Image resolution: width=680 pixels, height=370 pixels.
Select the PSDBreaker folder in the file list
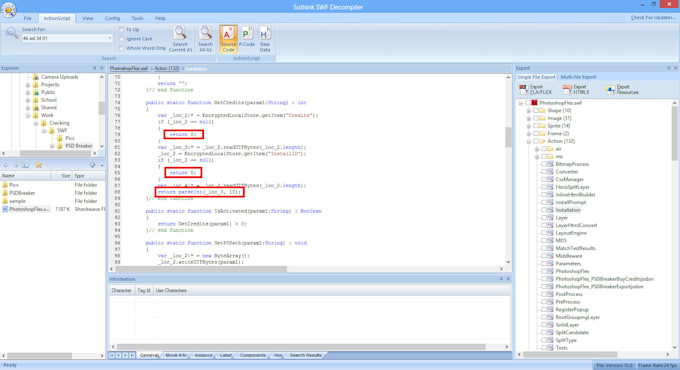22,193
